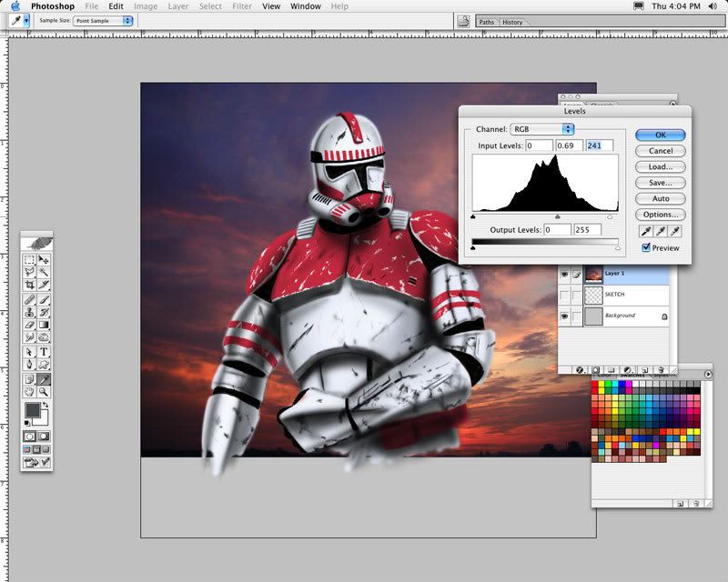Open the Channel dropdown in Levels

tap(541, 129)
